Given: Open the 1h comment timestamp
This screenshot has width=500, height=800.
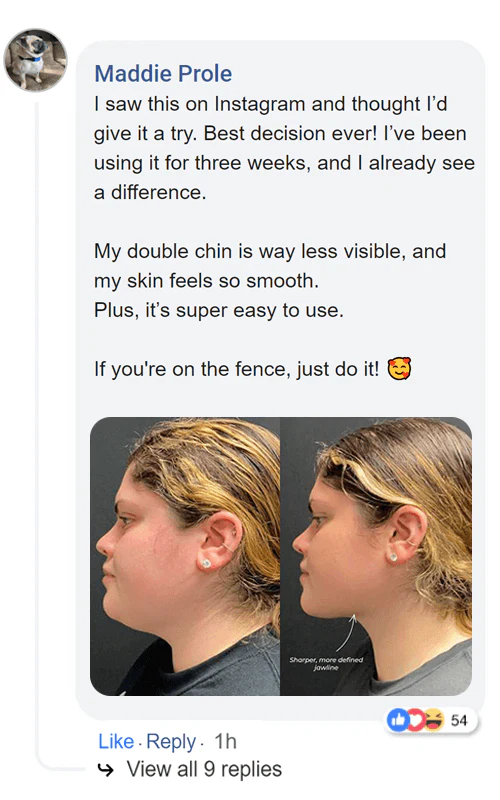Looking at the screenshot, I should pos(225,741).
